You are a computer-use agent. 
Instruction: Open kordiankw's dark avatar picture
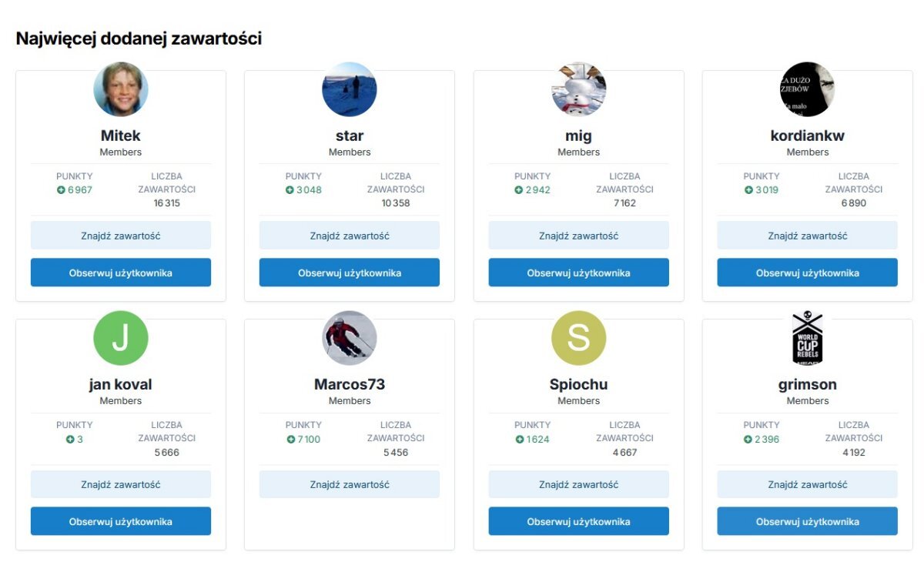point(808,89)
